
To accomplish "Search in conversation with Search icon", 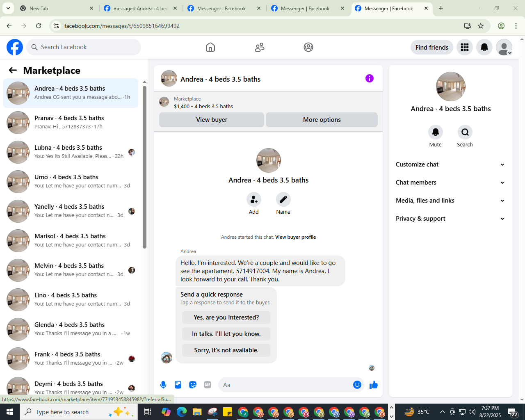I will (x=465, y=132).
